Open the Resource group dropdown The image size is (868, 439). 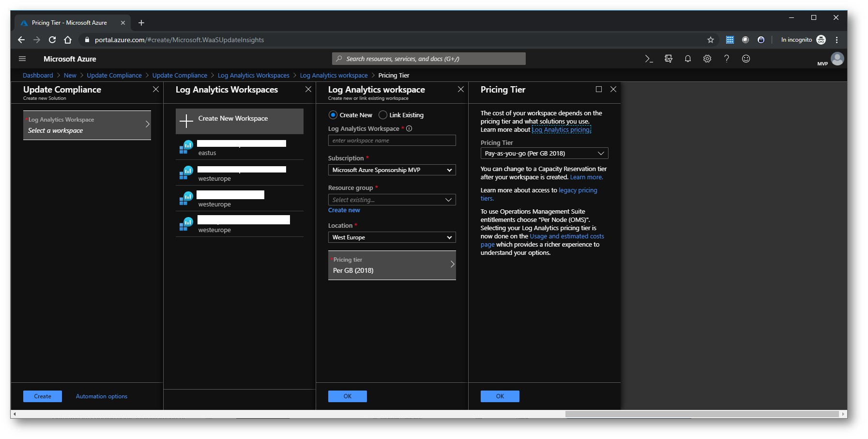(x=392, y=200)
